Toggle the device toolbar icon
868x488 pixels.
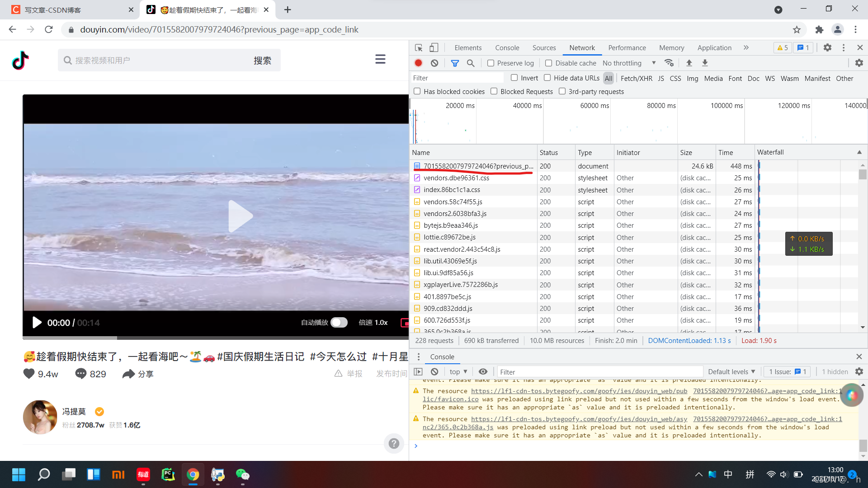coord(434,47)
